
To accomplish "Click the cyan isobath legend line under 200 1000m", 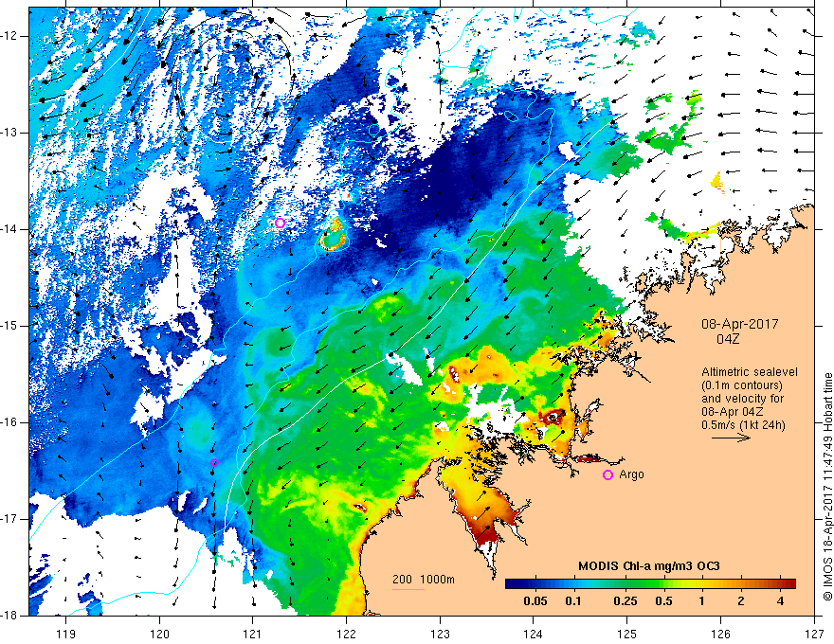I will point(408,589).
